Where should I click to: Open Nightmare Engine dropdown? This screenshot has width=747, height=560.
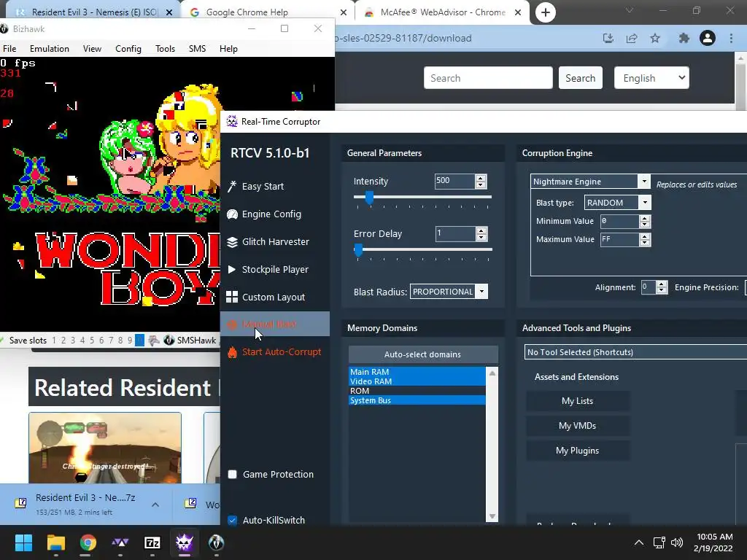643,181
